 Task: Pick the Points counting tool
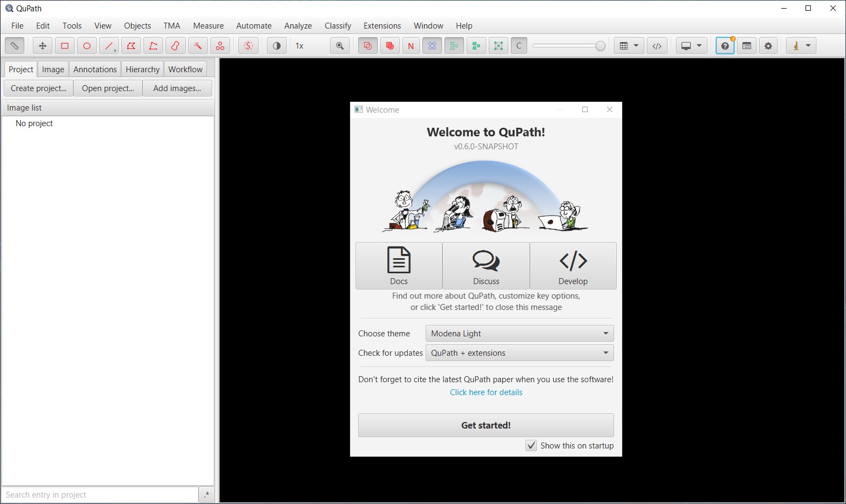pyautogui.click(x=220, y=46)
